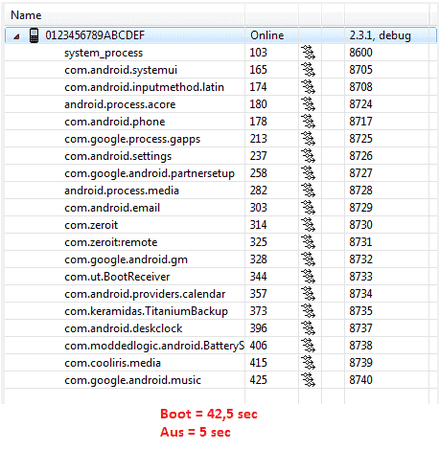Image resolution: width=439 pixels, height=450 pixels.
Task: Select the com.android.settings process row
Action: pyautogui.click(x=220, y=156)
